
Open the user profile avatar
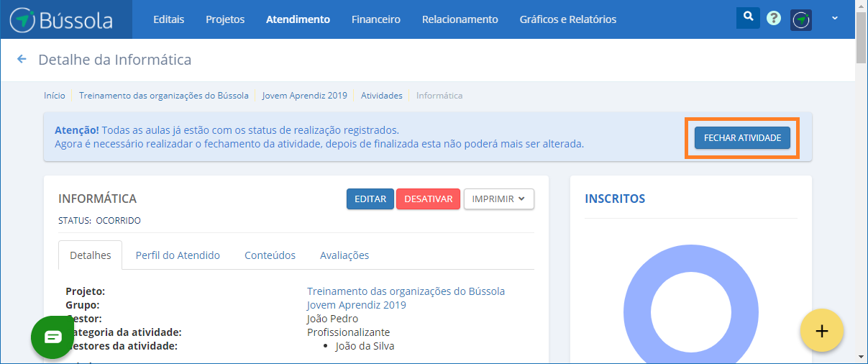(x=801, y=19)
